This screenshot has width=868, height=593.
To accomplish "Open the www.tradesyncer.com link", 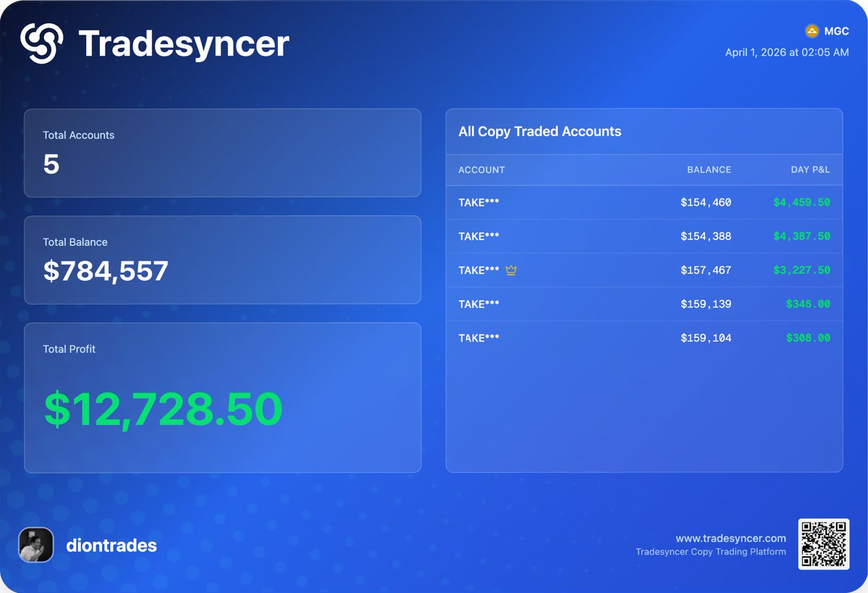I will click(731, 538).
